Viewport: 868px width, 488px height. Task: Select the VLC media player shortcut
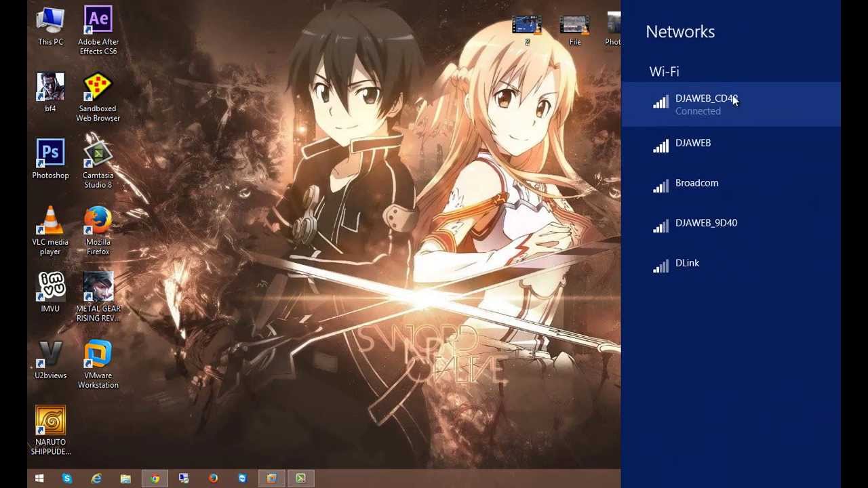click(50, 230)
